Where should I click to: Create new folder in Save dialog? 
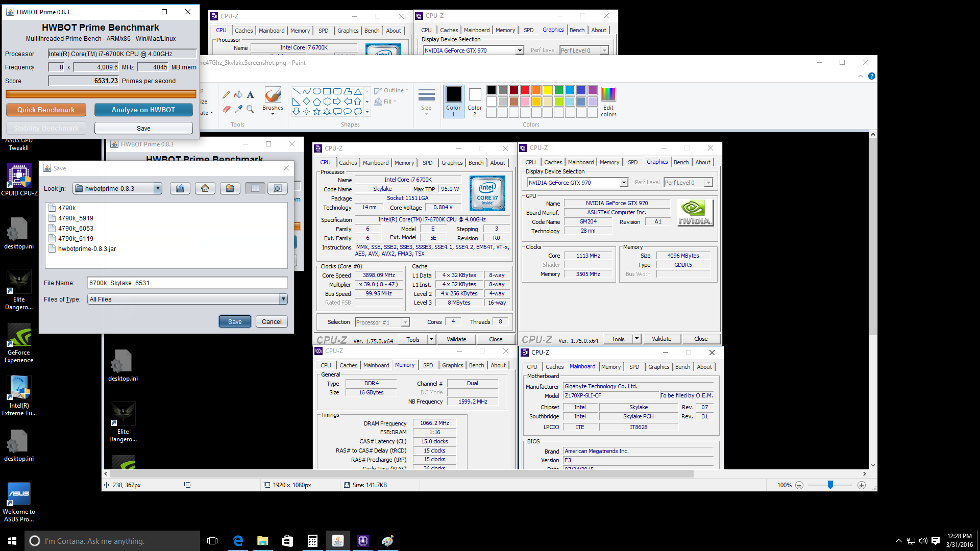(x=230, y=188)
